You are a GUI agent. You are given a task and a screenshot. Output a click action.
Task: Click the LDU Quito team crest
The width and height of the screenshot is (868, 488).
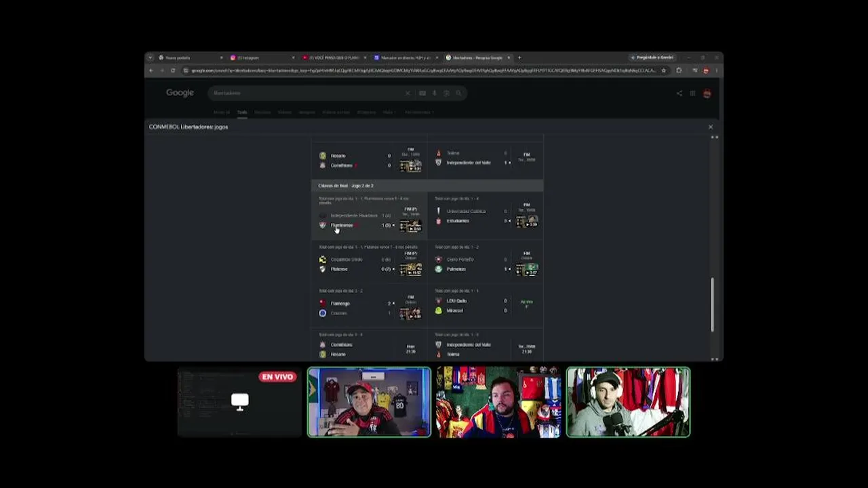coord(438,301)
